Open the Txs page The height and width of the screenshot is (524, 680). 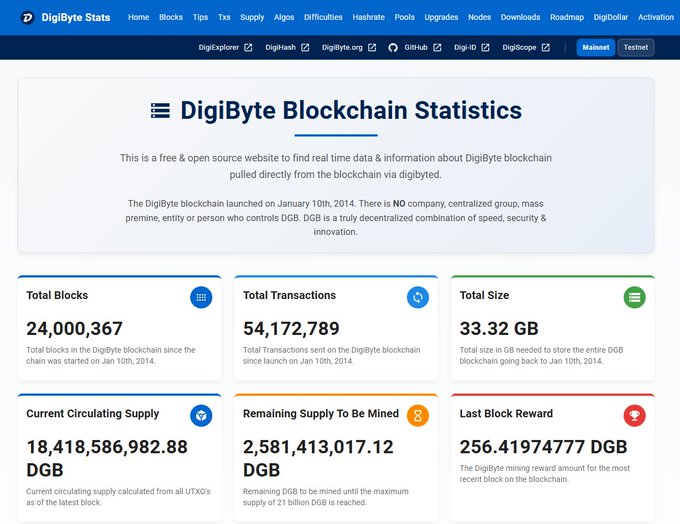(224, 17)
